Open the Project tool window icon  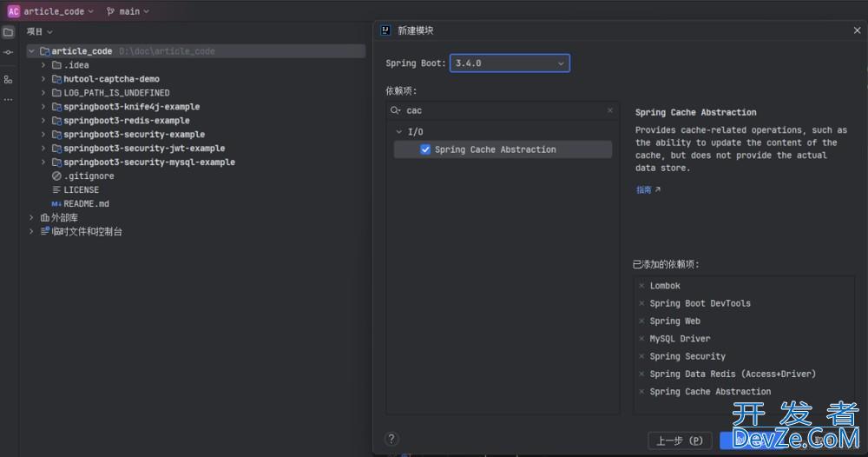tap(9, 32)
